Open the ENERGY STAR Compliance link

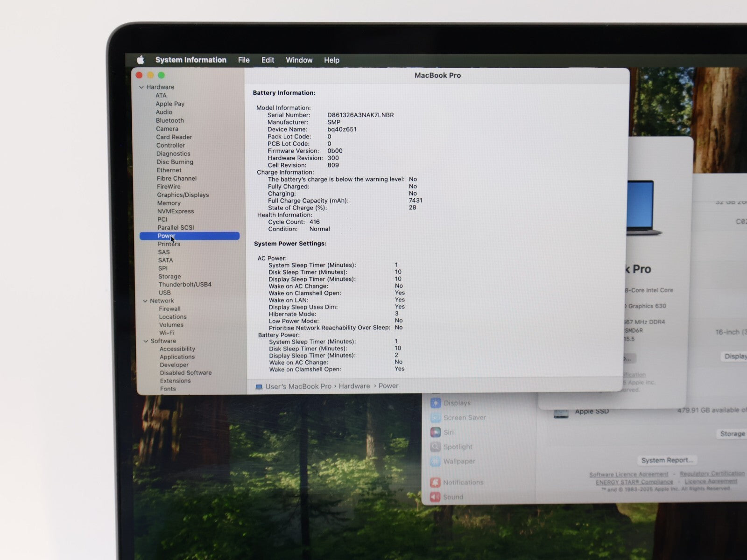point(634,483)
